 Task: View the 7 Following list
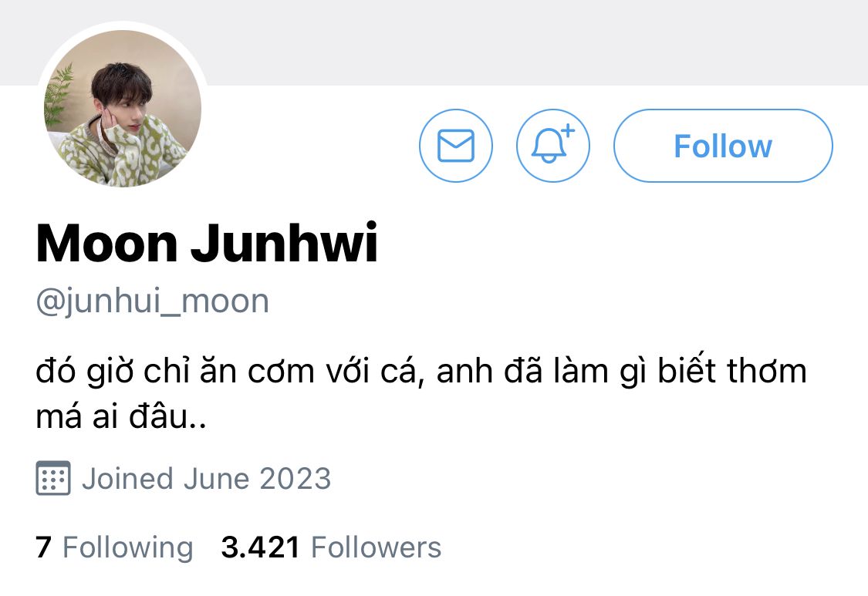point(115,547)
